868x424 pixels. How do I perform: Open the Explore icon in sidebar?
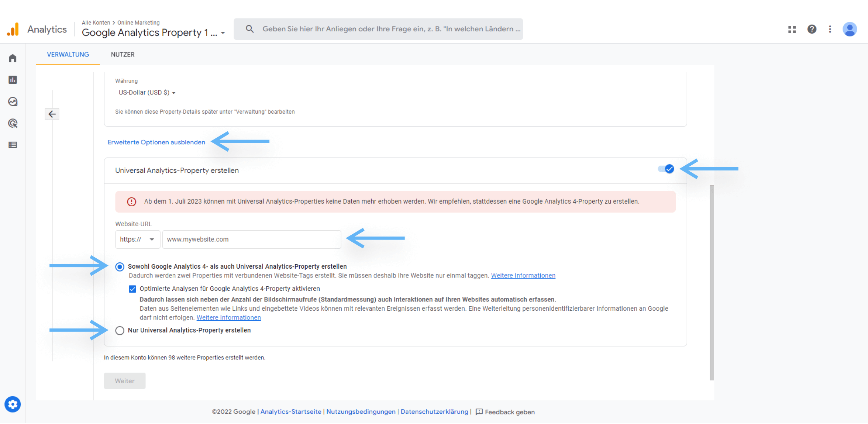13,101
